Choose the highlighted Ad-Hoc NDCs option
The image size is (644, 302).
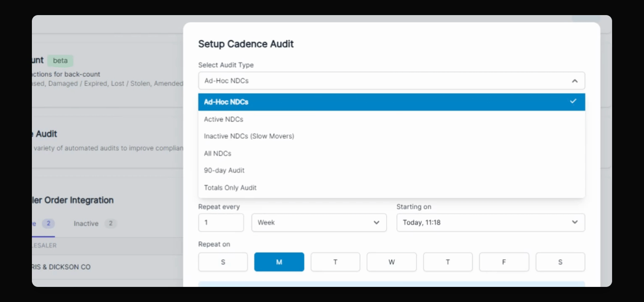391,102
